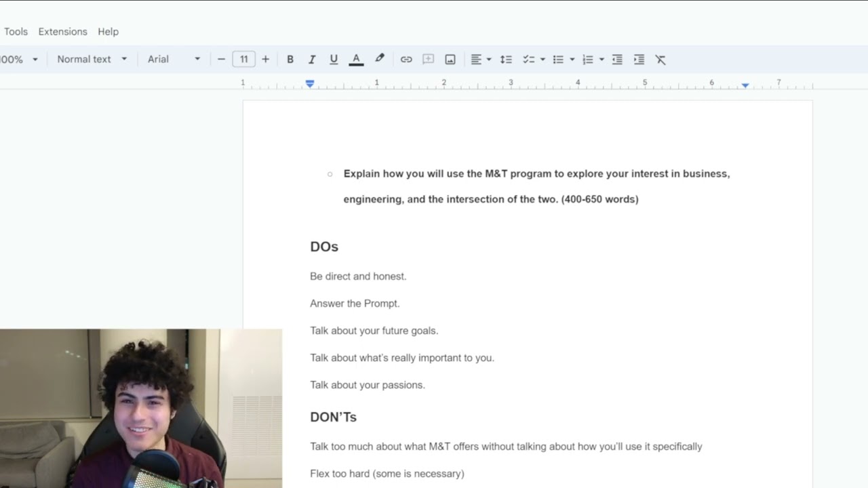Increase the paragraph indent
Screen dimensions: 868x488
click(x=639, y=60)
